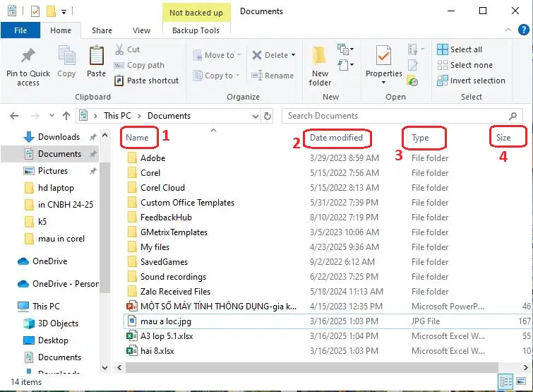Sort by Name column header
Image resolution: width=533 pixels, height=392 pixels.
137,138
